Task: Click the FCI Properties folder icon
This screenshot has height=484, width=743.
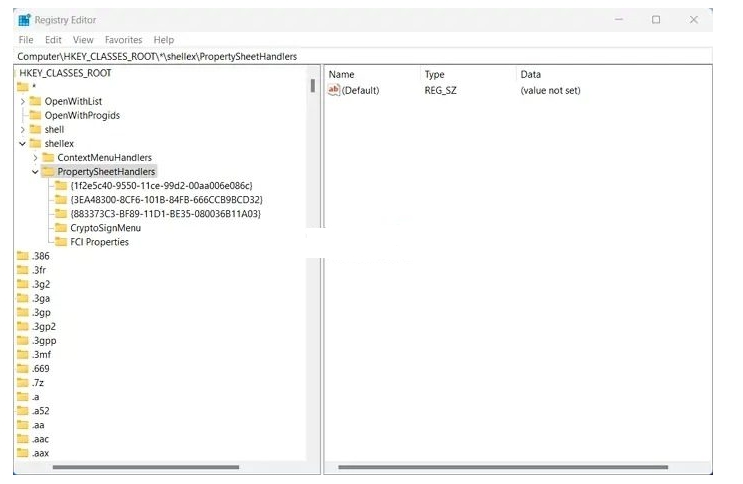Action: (61, 242)
